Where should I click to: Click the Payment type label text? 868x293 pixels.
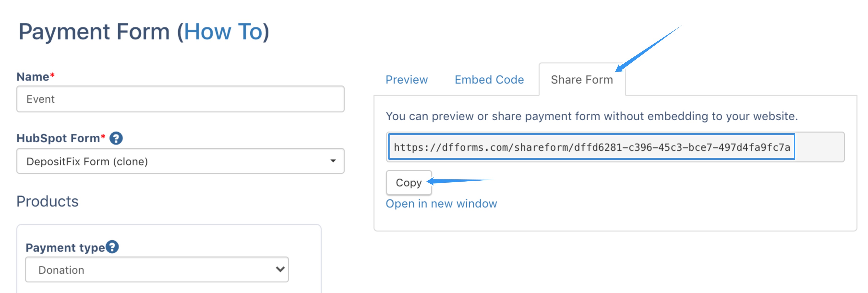coord(65,248)
